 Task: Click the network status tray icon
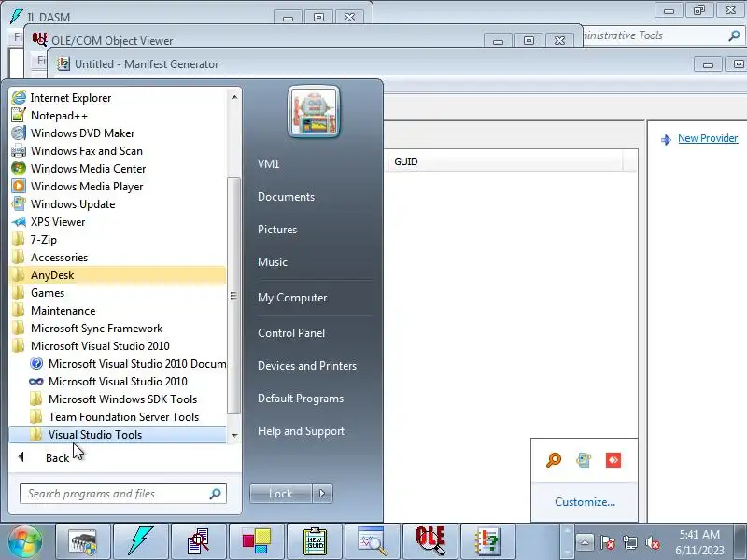630,542
